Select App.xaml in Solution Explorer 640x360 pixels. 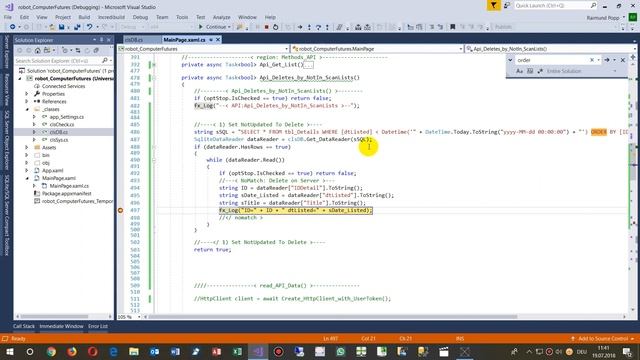click(52, 171)
